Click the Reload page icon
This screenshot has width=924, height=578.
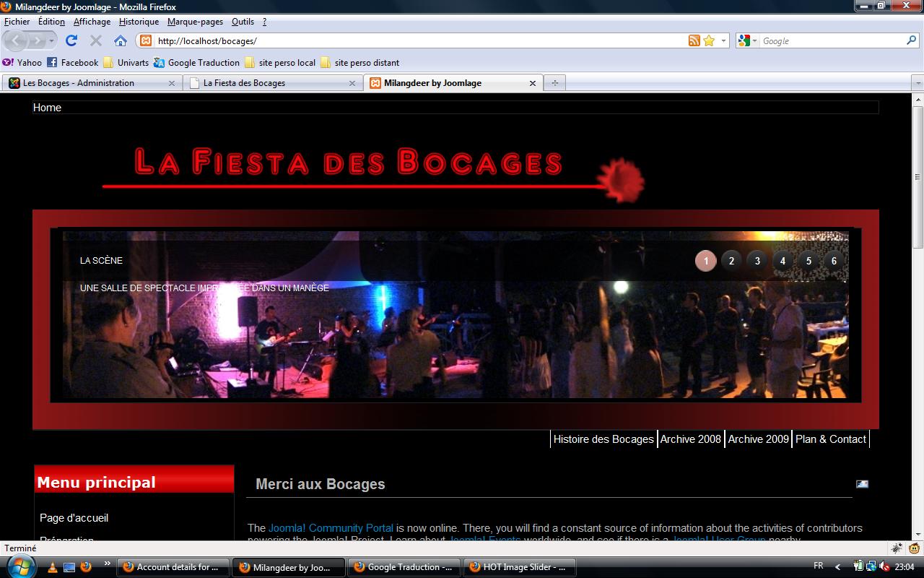tap(71, 41)
